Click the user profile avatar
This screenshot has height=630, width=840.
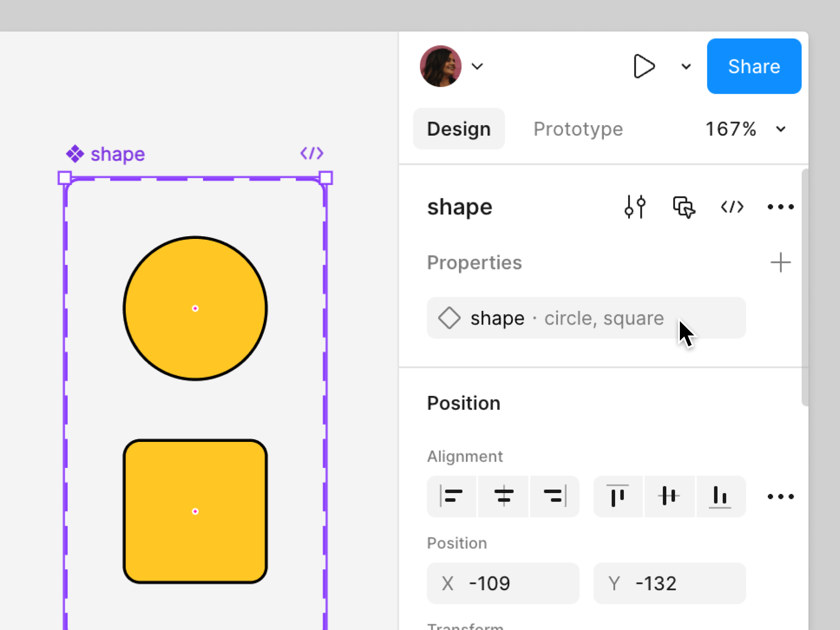441,66
